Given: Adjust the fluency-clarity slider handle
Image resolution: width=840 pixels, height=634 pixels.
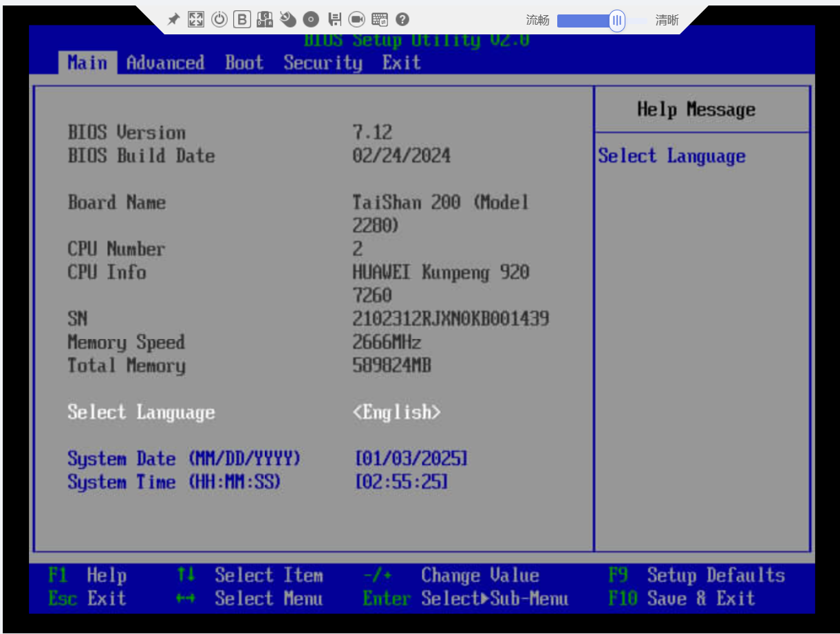Looking at the screenshot, I should pos(617,21).
